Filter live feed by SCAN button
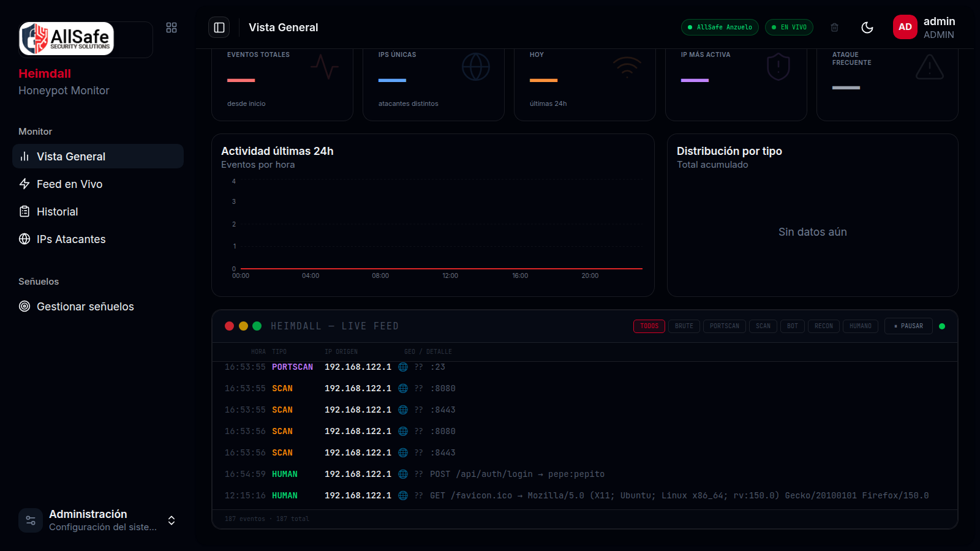 (763, 326)
